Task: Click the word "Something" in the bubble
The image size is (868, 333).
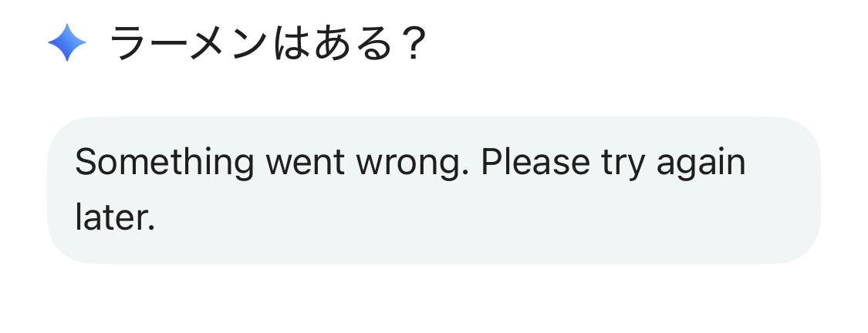Action: tap(164, 163)
